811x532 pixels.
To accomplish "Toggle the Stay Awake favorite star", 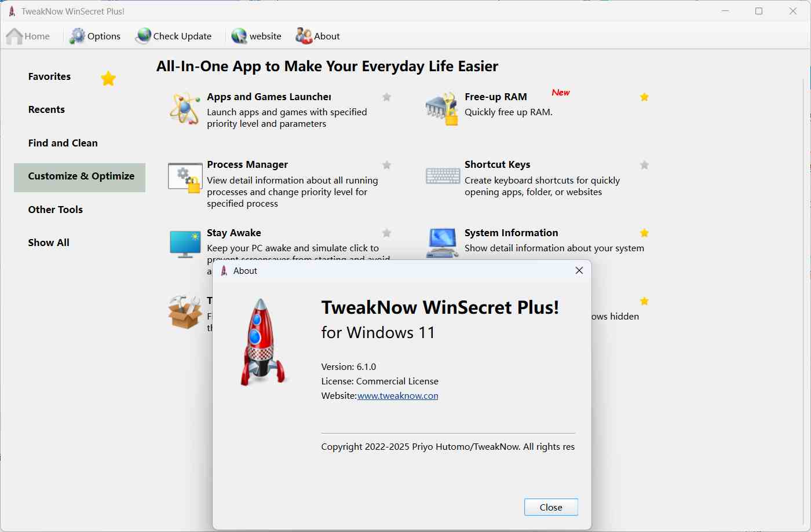I will coord(387,233).
